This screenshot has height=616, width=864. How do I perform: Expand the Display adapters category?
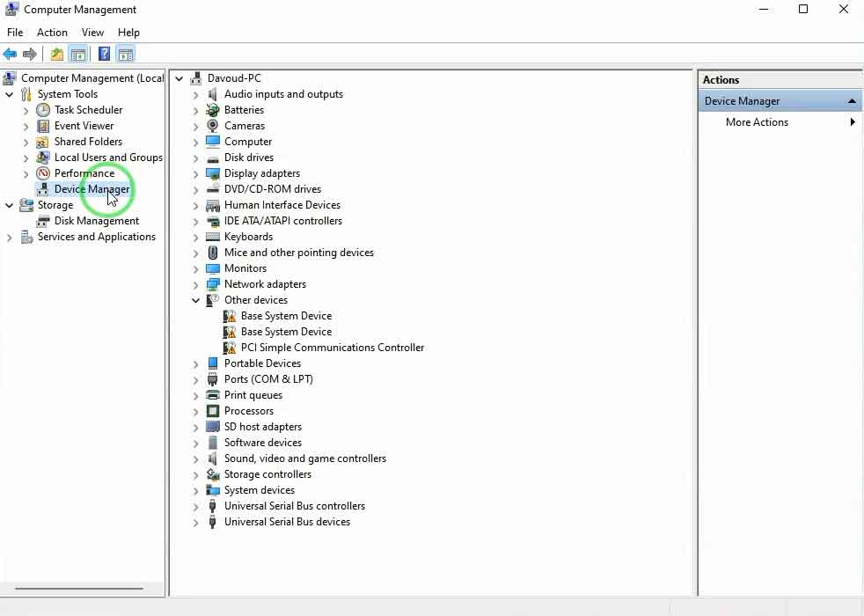click(x=196, y=174)
